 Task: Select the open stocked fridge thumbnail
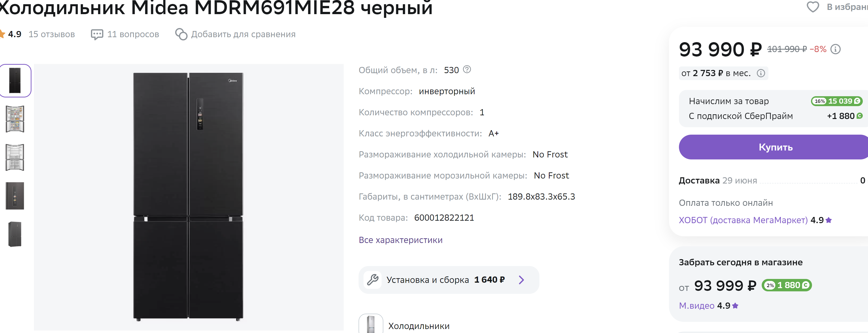[x=15, y=119]
